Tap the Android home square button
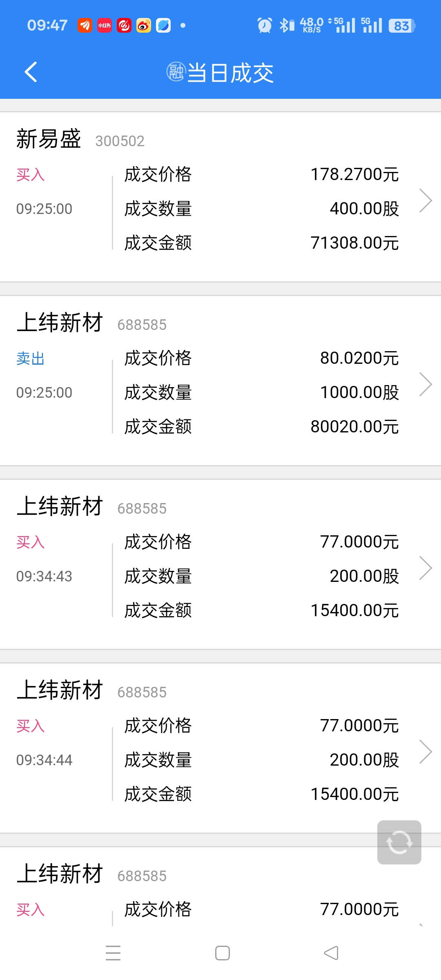The width and height of the screenshot is (441, 980). pos(223,953)
